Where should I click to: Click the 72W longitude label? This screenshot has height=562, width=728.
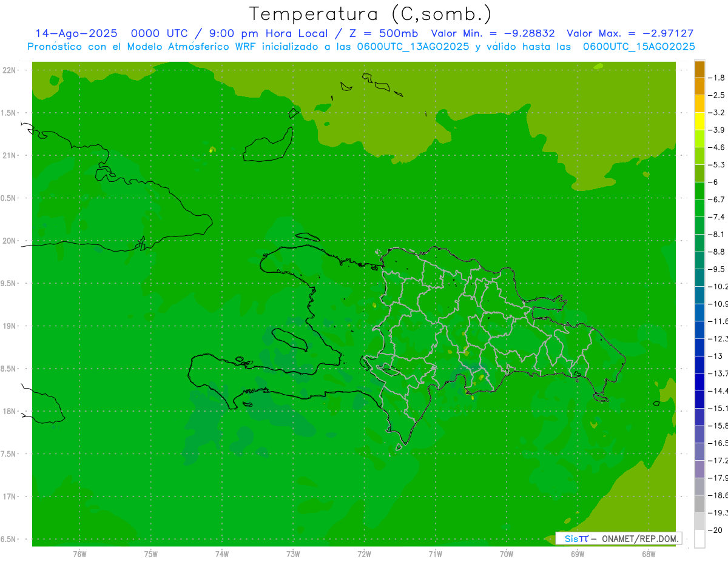click(364, 554)
